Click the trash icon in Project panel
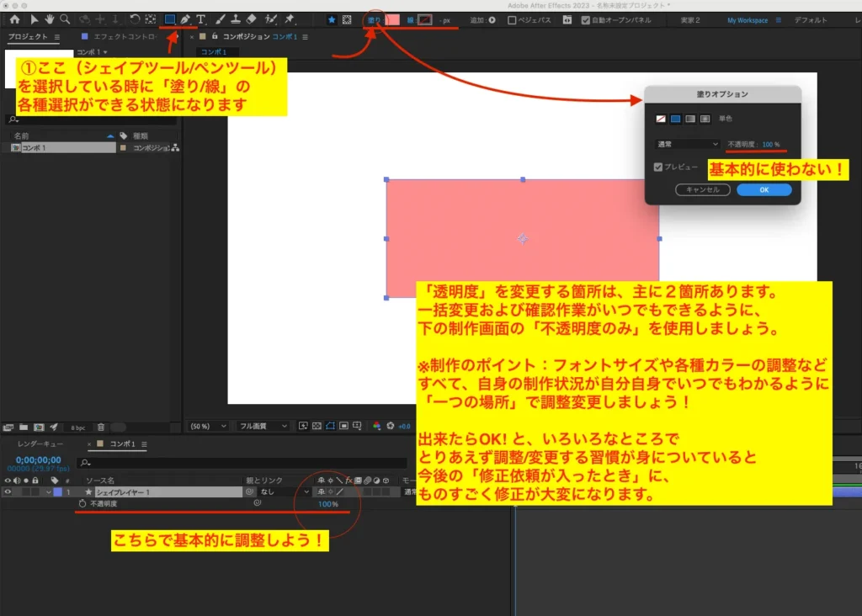Image resolution: width=862 pixels, height=616 pixels. (x=101, y=427)
